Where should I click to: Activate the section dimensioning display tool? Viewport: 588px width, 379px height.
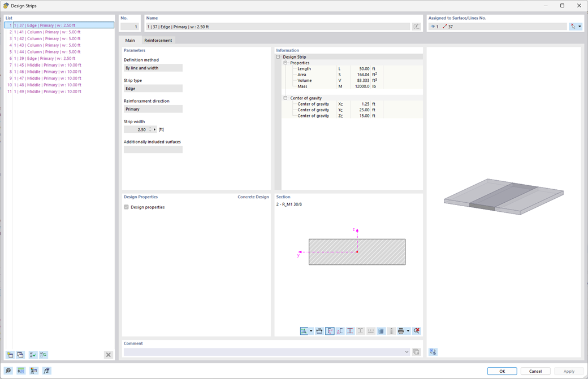(x=360, y=330)
